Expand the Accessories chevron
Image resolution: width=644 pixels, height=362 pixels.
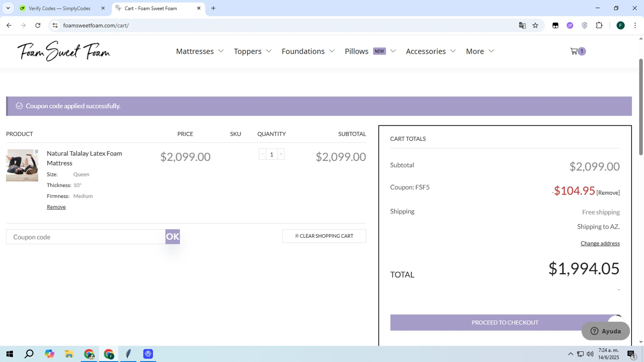[453, 51]
